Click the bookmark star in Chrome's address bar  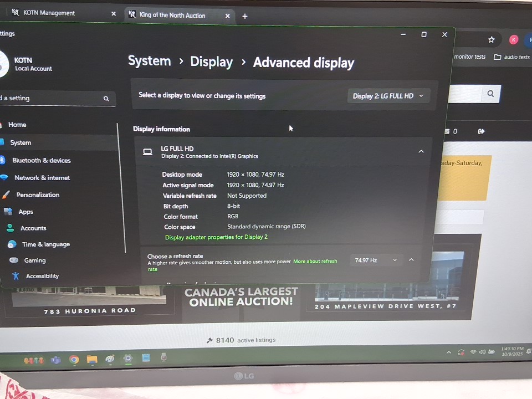[491, 40]
